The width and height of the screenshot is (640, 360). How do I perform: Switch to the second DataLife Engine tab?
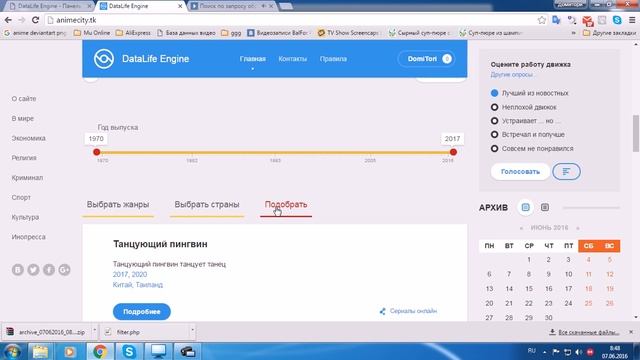click(141, 6)
